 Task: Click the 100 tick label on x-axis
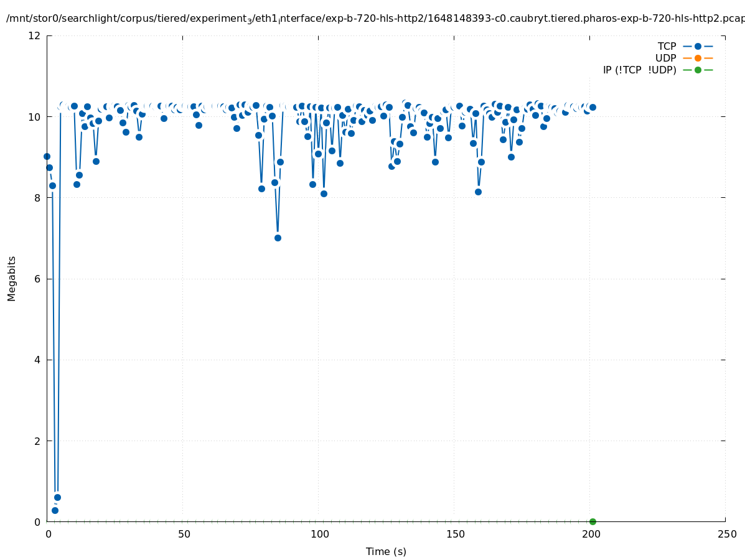(319, 534)
